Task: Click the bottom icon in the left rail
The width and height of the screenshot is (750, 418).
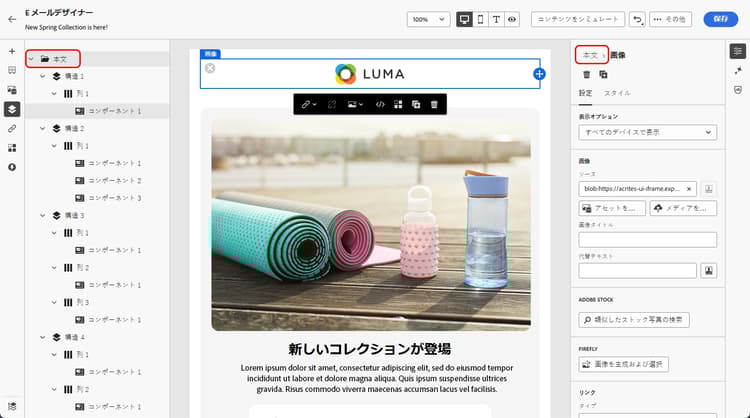Action: tap(12, 406)
